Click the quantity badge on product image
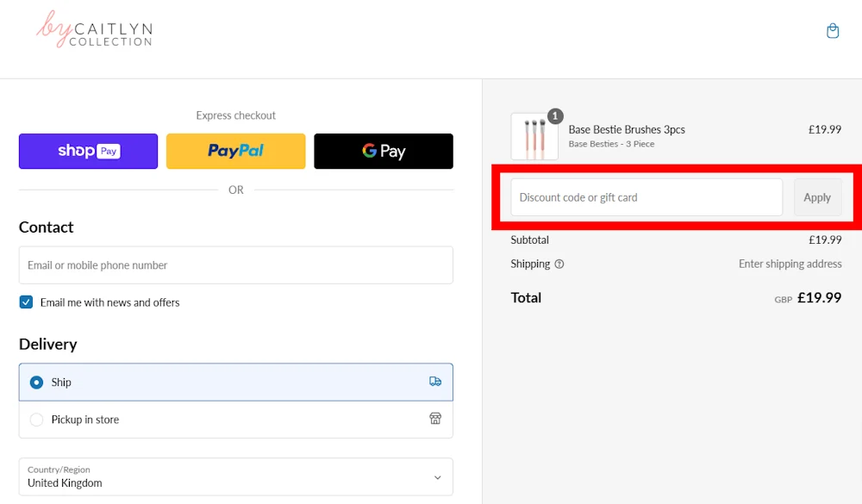 (x=555, y=116)
